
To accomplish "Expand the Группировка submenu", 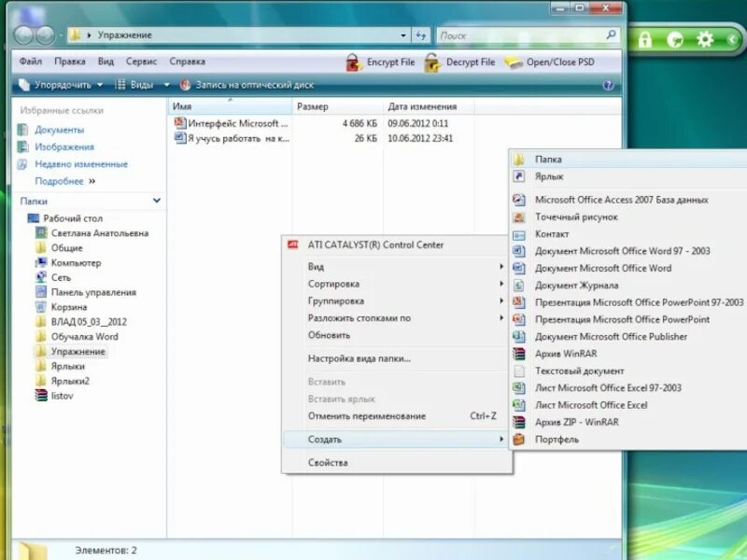I will click(501, 301).
